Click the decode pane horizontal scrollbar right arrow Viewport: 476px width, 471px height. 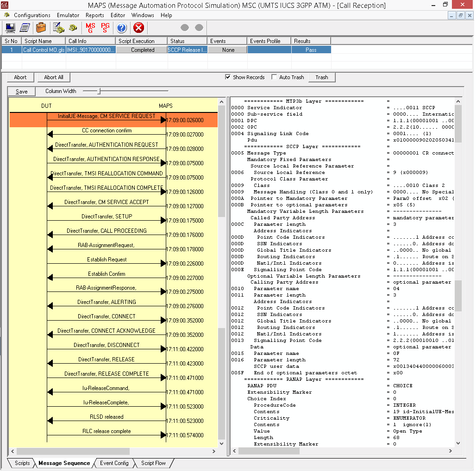click(x=451, y=451)
